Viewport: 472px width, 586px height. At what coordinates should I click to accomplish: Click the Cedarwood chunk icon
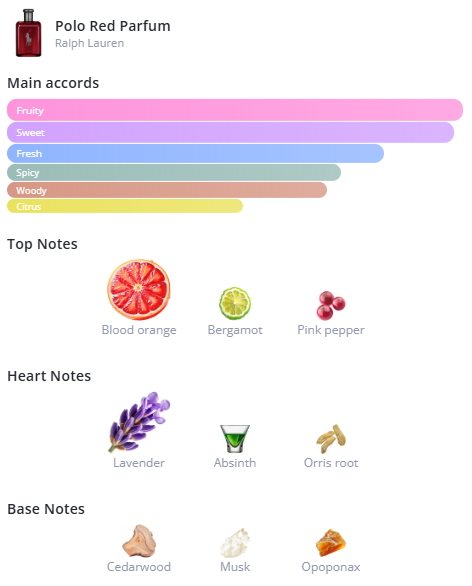[139, 540]
